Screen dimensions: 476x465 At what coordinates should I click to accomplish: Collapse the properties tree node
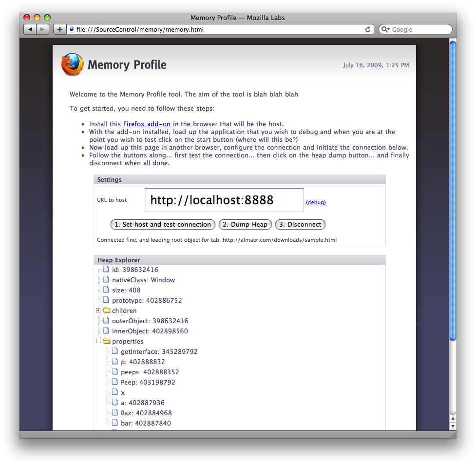pos(98,341)
